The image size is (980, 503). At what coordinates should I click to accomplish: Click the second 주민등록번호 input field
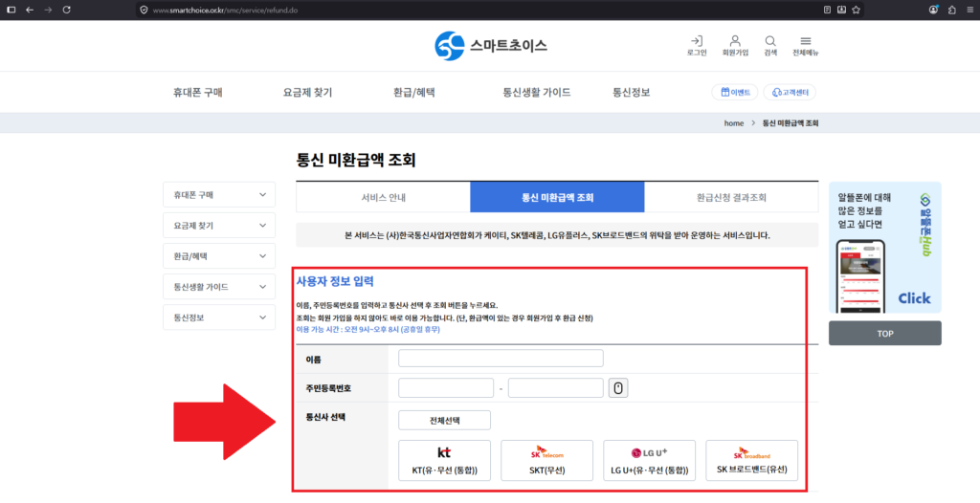coord(556,388)
